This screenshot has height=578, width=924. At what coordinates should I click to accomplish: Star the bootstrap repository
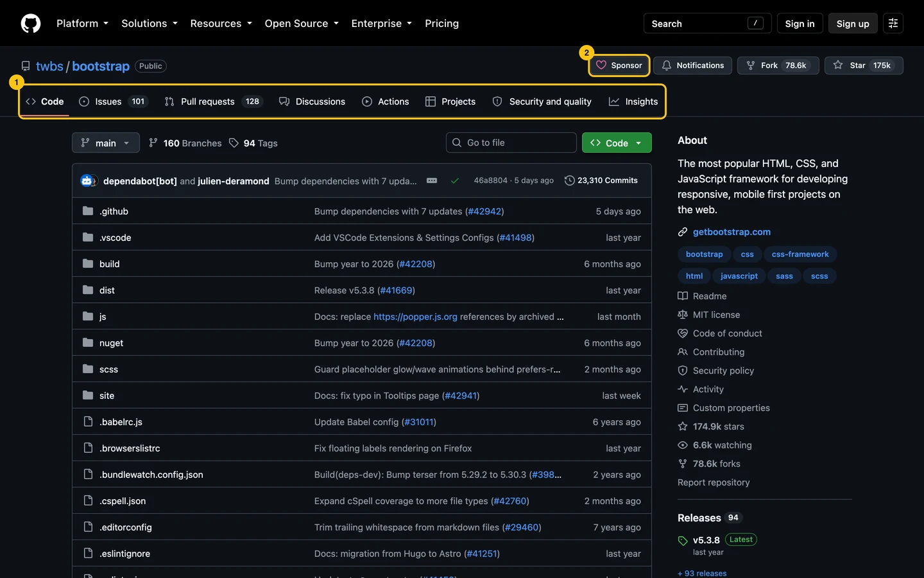coord(864,66)
